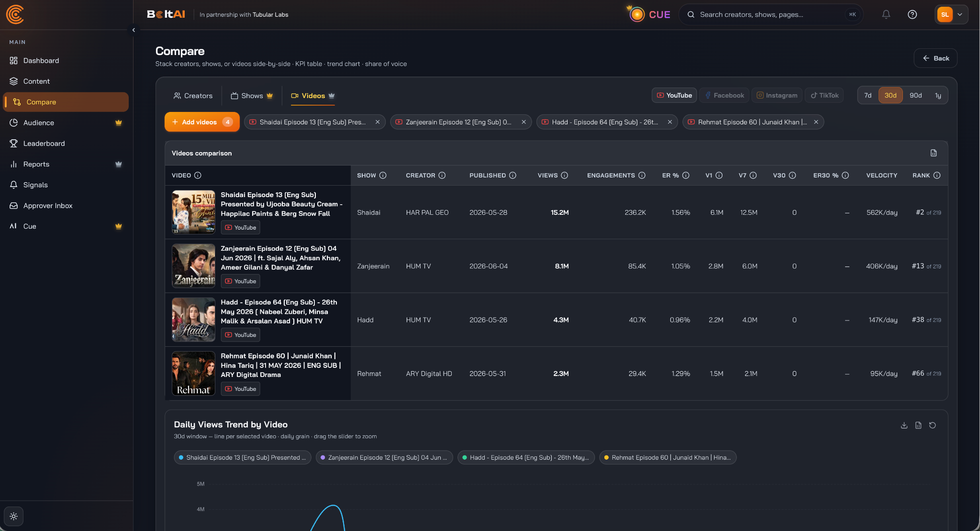The image size is (980, 531).
Task: Toggle Shaidai Episode 13 line in chart legend
Action: click(243, 457)
